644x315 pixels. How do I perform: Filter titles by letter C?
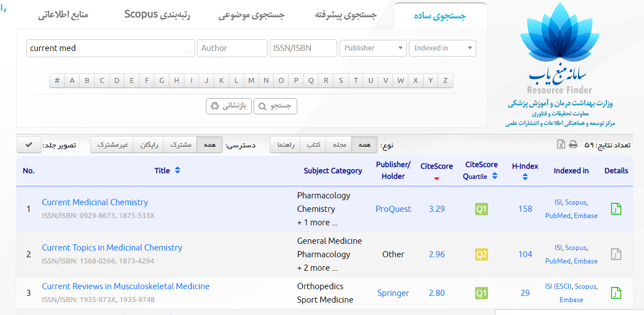tap(102, 81)
